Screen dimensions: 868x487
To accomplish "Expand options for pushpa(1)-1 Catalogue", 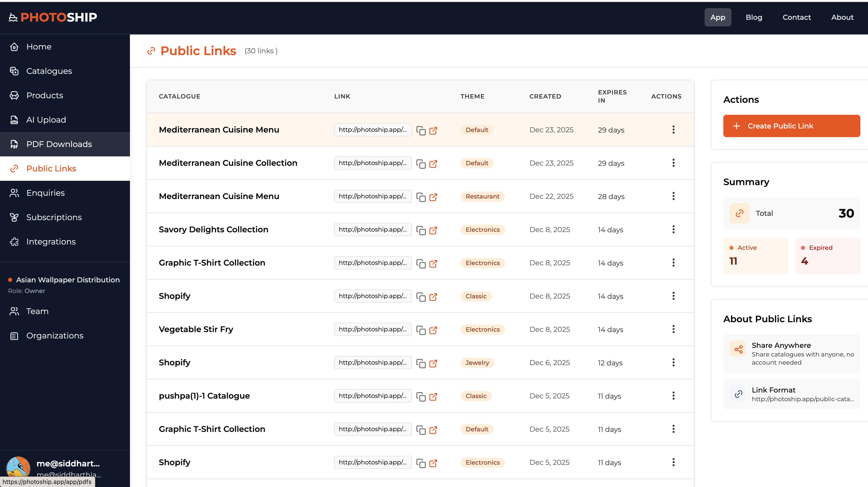I will [674, 396].
